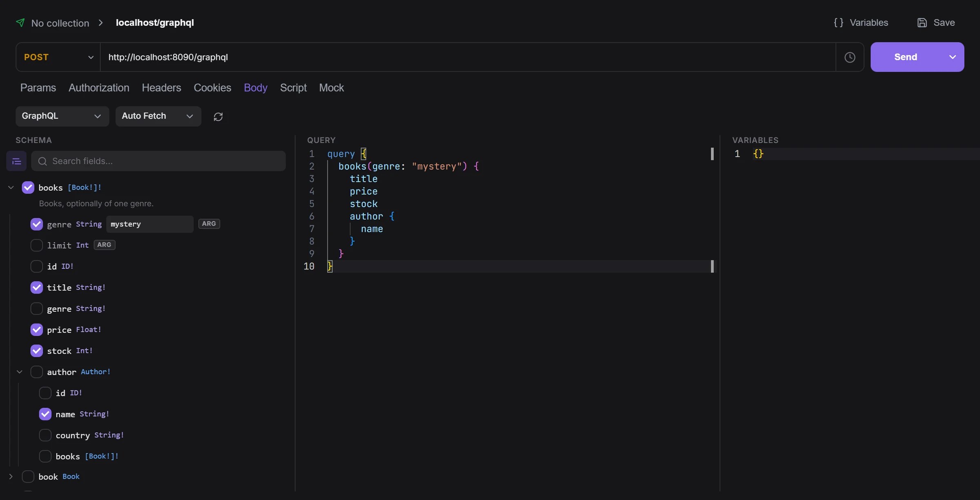Check the book Book root field
Image resolution: width=980 pixels, height=500 pixels.
pos(28,477)
